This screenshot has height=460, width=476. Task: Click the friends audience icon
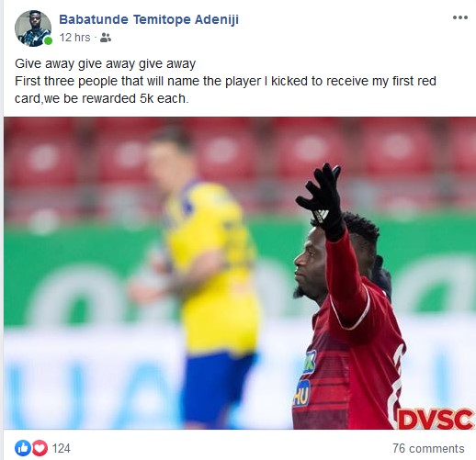106,38
